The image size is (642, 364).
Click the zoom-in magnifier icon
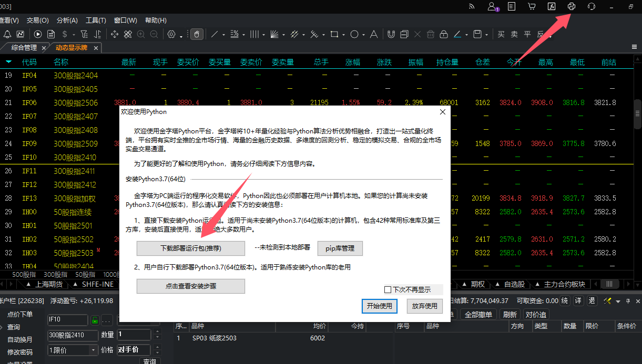(x=141, y=34)
